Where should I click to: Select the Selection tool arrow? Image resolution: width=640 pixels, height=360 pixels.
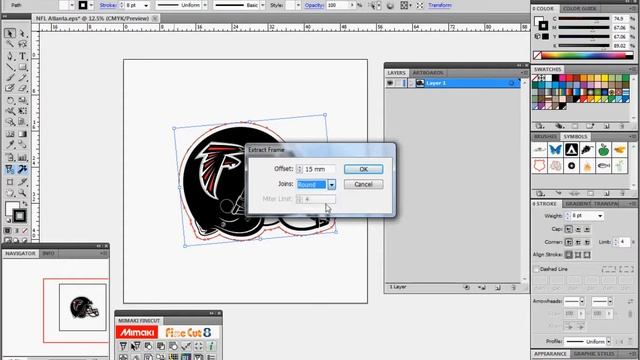10,33
